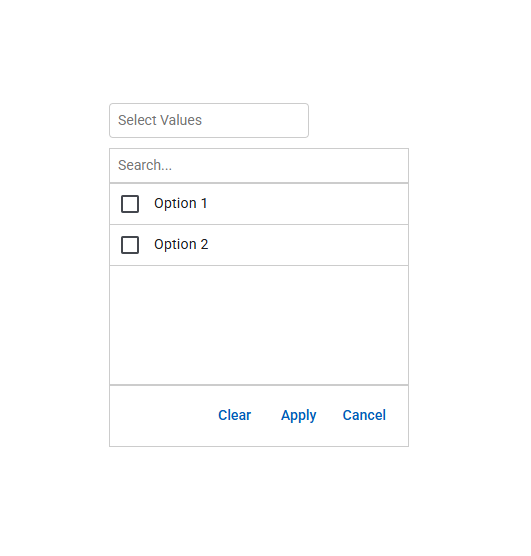The width and height of the screenshot is (531, 556).
Task: Click the Option 2 label text
Action: (181, 245)
